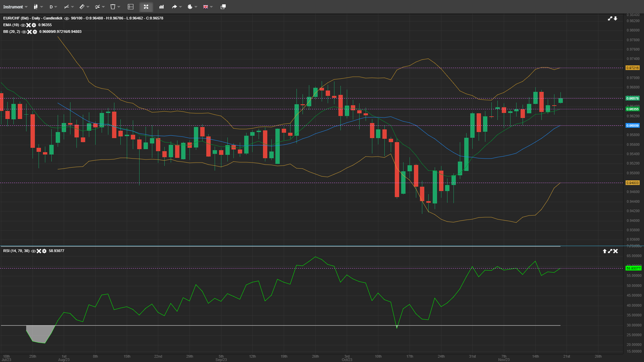The image size is (644, 362).
Task: Close the RSI panel with X
Action: (615, 251)
